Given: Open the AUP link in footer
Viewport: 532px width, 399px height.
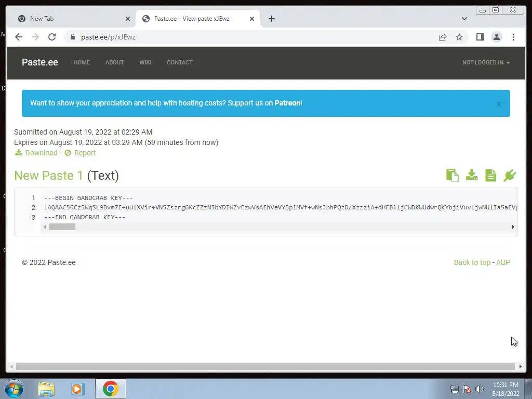Looking at the screenshot, I should coord(503,262).
